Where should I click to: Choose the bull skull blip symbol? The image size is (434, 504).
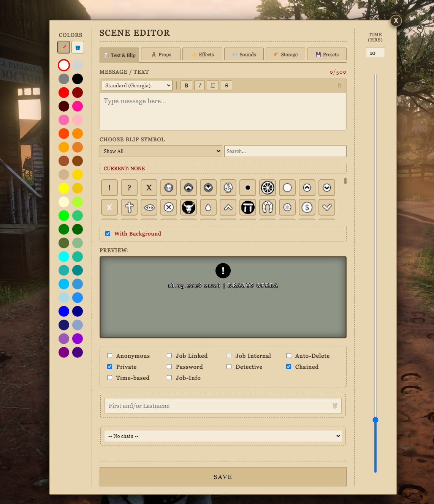(188, 207)
